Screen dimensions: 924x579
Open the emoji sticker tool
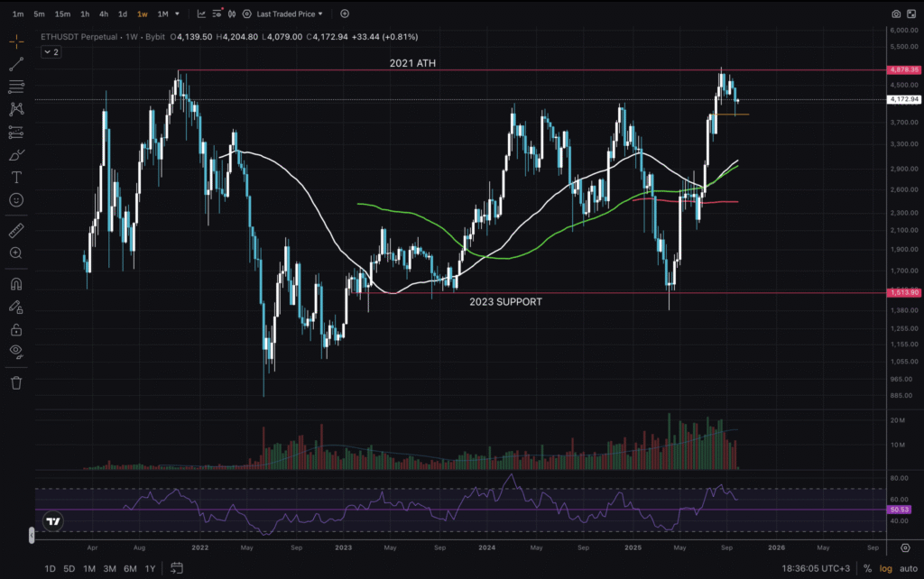coord(16,200)
